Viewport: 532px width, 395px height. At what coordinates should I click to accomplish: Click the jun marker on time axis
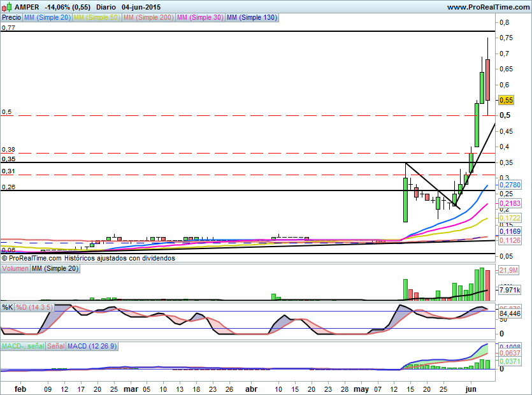[x=471, y=389]
